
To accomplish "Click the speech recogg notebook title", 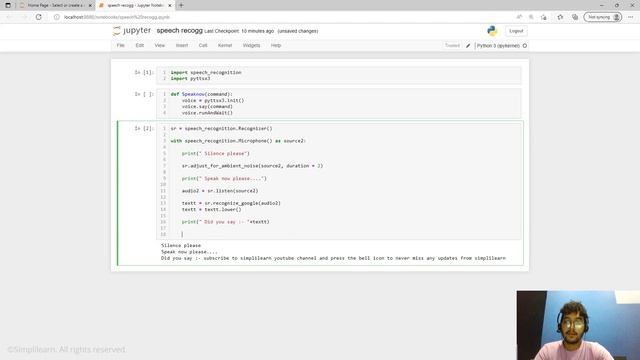I will coord(180,31).
